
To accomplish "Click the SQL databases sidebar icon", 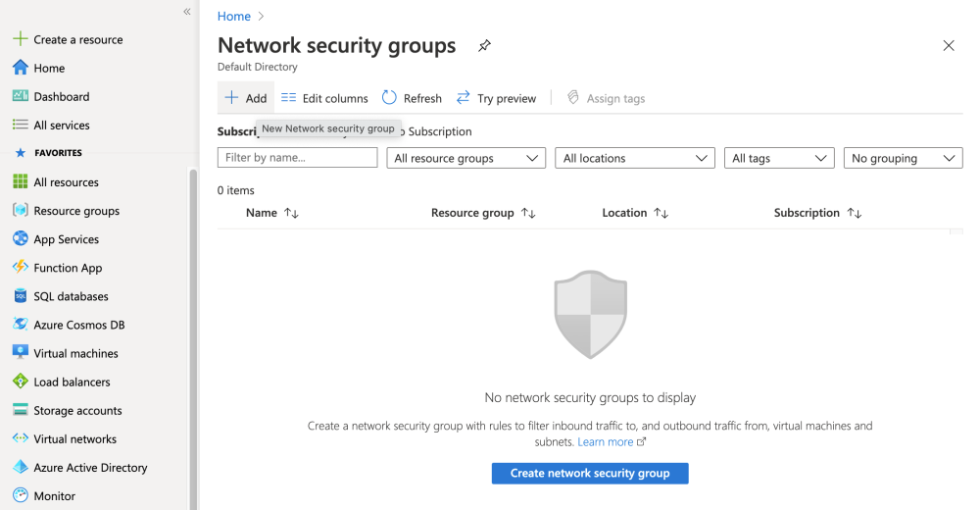I will 20,296.
